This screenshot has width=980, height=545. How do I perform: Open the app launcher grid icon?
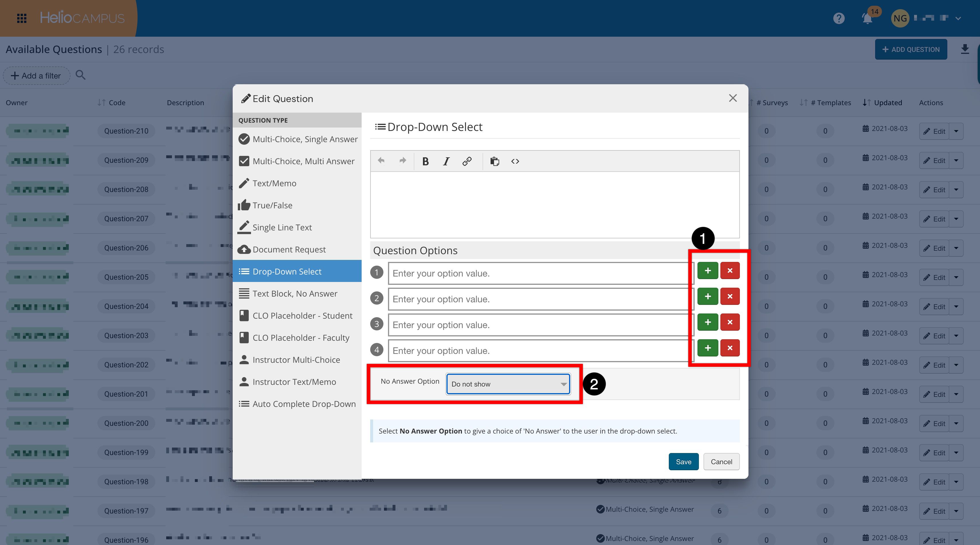[x=22, y=18]
